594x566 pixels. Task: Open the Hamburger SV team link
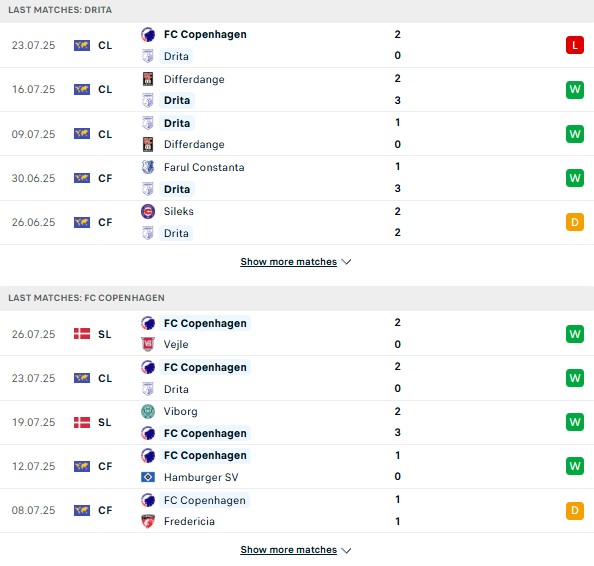[x=201, y=477]
